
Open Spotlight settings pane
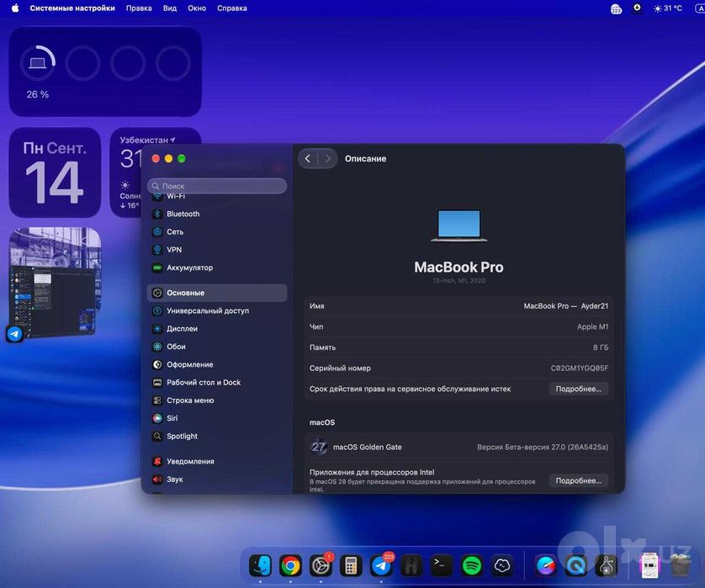coord(217,437)
